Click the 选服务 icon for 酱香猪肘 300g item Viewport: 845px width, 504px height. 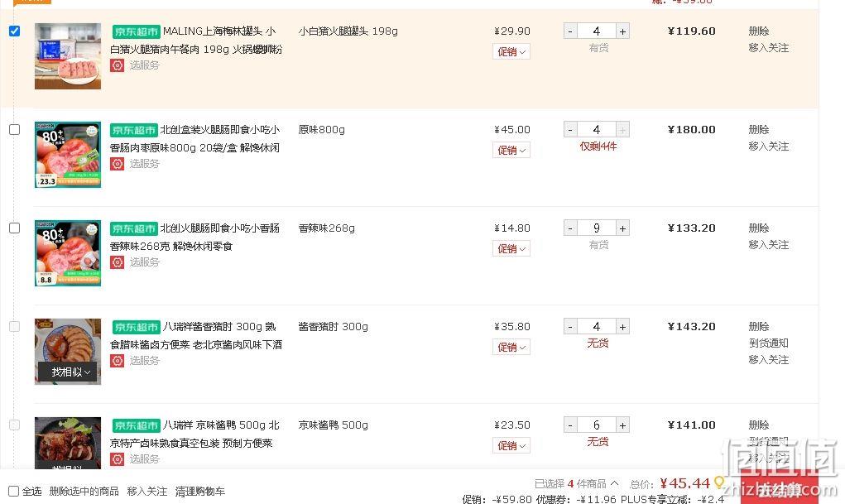pyautogui.click(x=117, y=361)
